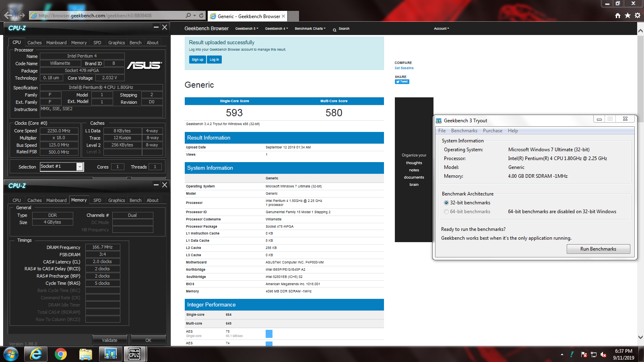This screenshot has height=362, width=644.
Task: Click the browser address bar URL field
Action: click(x=107, y=16)
